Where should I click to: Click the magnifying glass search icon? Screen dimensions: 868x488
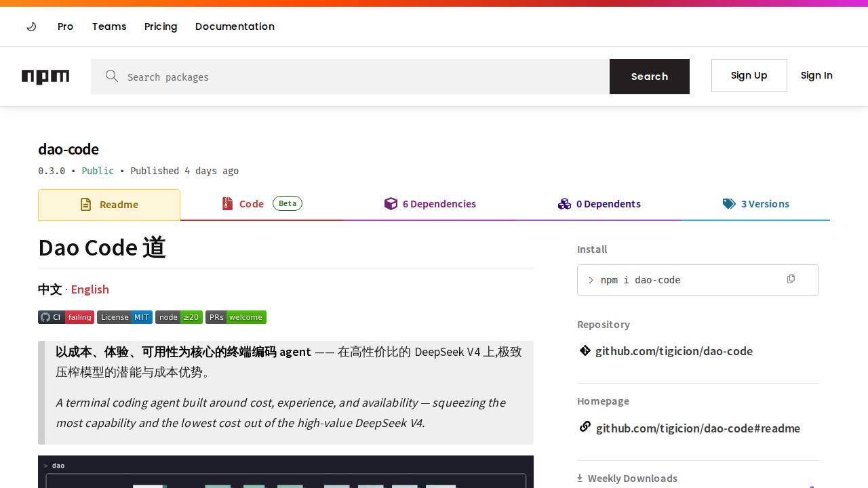click(x=112, y=76)
